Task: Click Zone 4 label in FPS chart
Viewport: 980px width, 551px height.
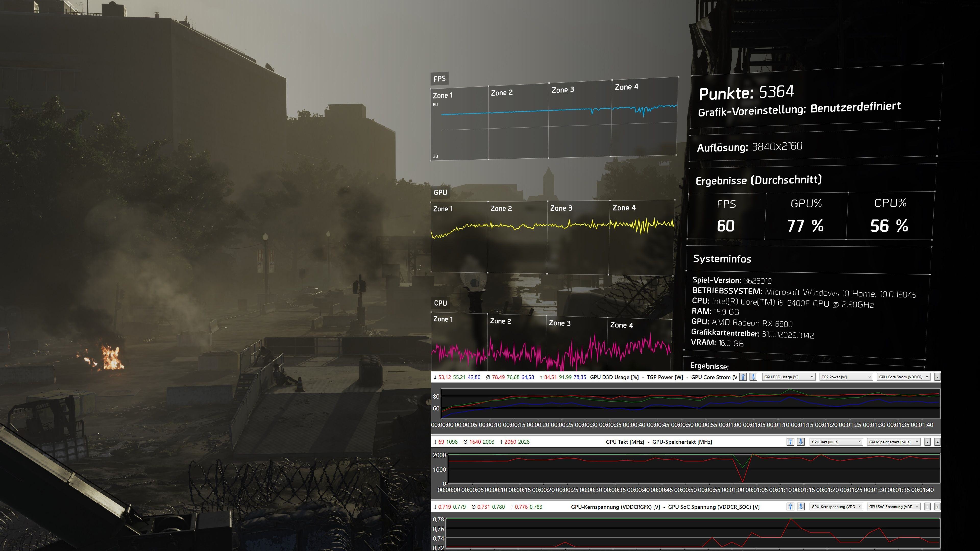Action: click(627, 87)
